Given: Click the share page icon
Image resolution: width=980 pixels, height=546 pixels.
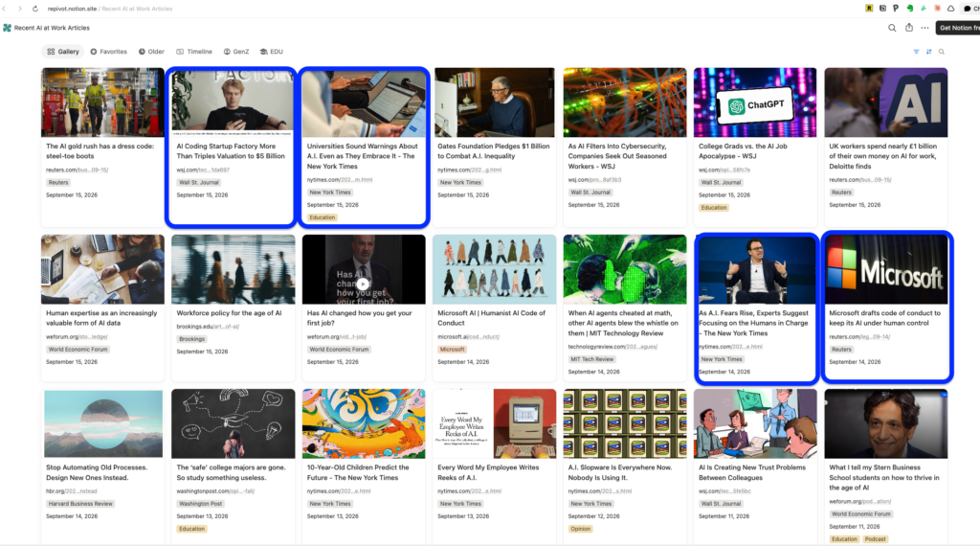Looking at the screenshot, I should coord(909,28).
